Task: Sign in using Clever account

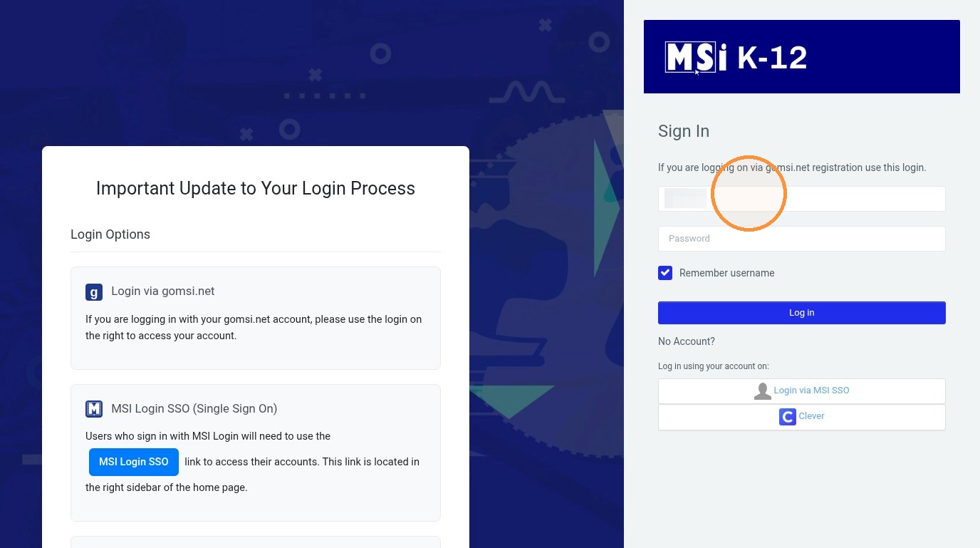Action: [802, 417]
